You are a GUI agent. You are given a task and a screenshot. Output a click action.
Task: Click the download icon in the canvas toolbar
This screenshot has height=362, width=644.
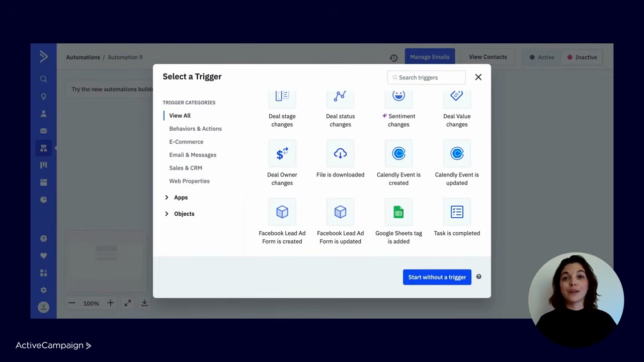coord(144,303)
